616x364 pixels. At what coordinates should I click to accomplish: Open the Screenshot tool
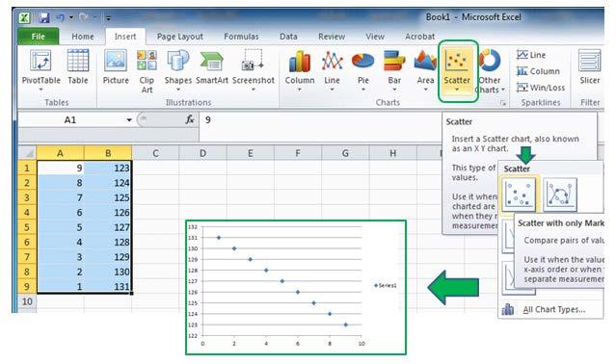tap(254, 69)
